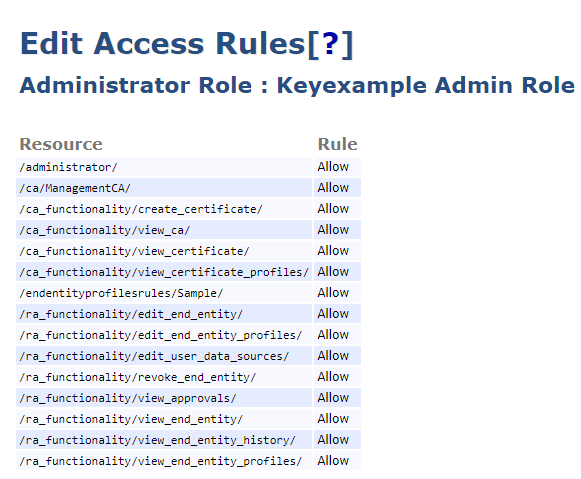Viewport: 581px width, 479px height.
Task: Select /ca_functionality/view_certificate/ resource
Action: pos(134,251)
